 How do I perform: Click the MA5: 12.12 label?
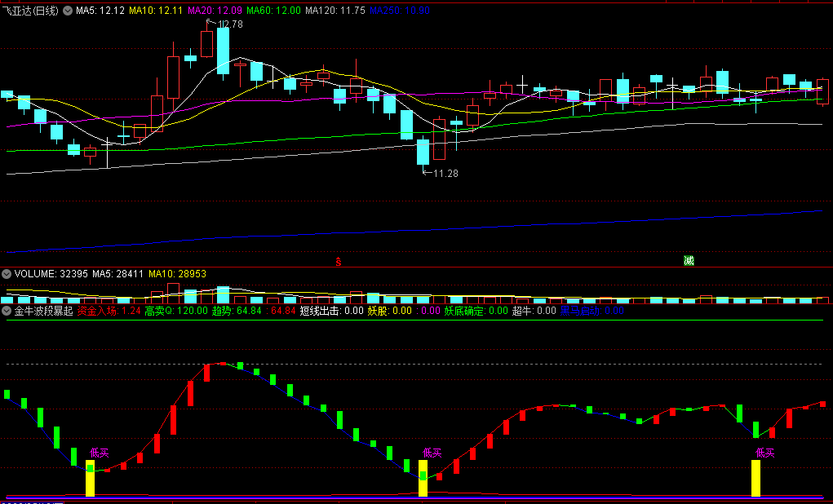pos(100,10)
